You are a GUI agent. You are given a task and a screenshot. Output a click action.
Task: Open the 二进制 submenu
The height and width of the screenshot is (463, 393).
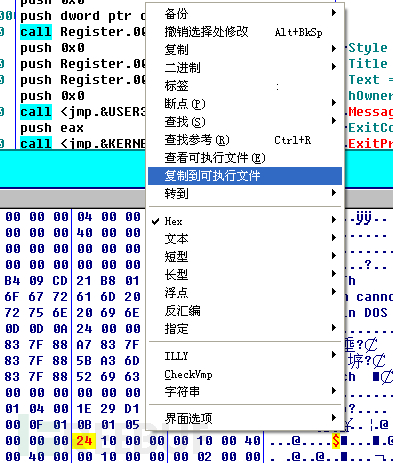pos(245,67)
